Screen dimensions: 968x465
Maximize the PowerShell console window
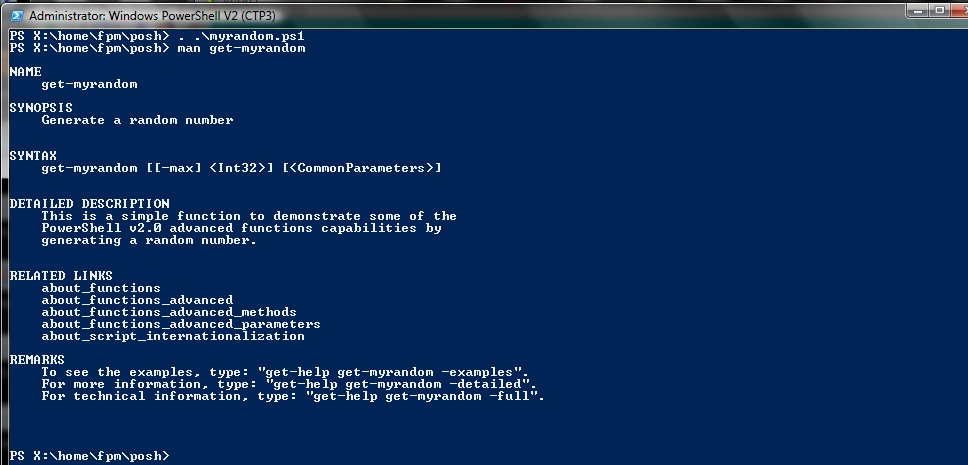point(940,10)
